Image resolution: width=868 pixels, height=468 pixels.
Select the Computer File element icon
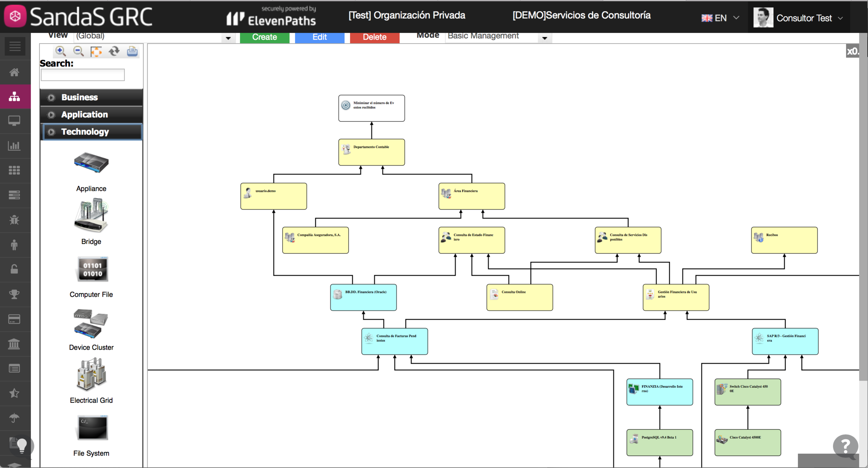coord(92,269)
